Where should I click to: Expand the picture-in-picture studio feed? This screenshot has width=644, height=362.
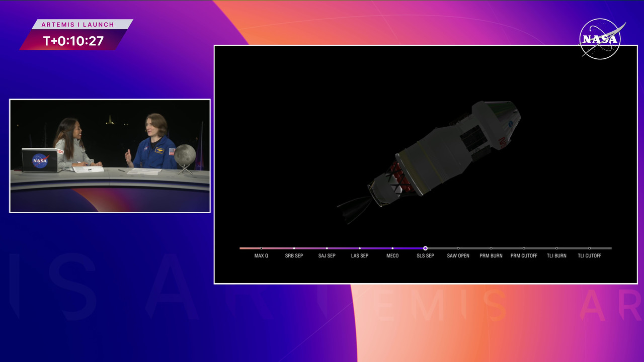110,155
